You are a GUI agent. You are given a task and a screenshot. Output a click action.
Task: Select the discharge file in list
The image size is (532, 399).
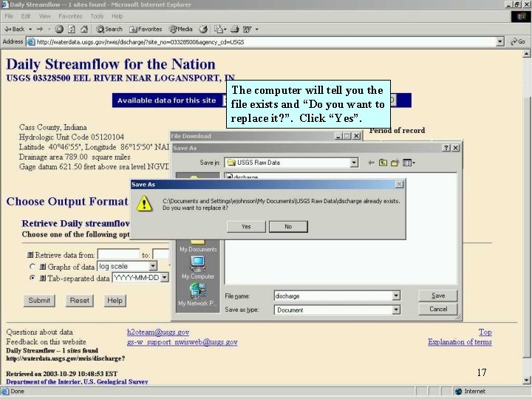(x=242, y=177)
